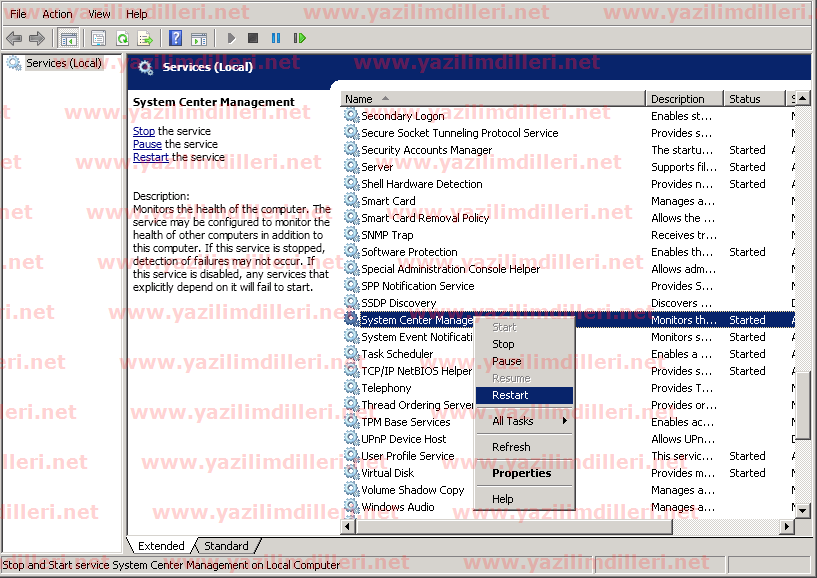Sort services by the Name column header
The height and width of the screenshot is (578, 817).
[360, 98]
